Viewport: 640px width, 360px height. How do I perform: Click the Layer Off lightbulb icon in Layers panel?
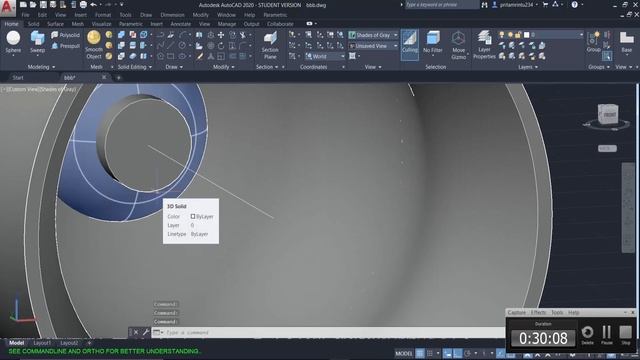pos(502,35)
